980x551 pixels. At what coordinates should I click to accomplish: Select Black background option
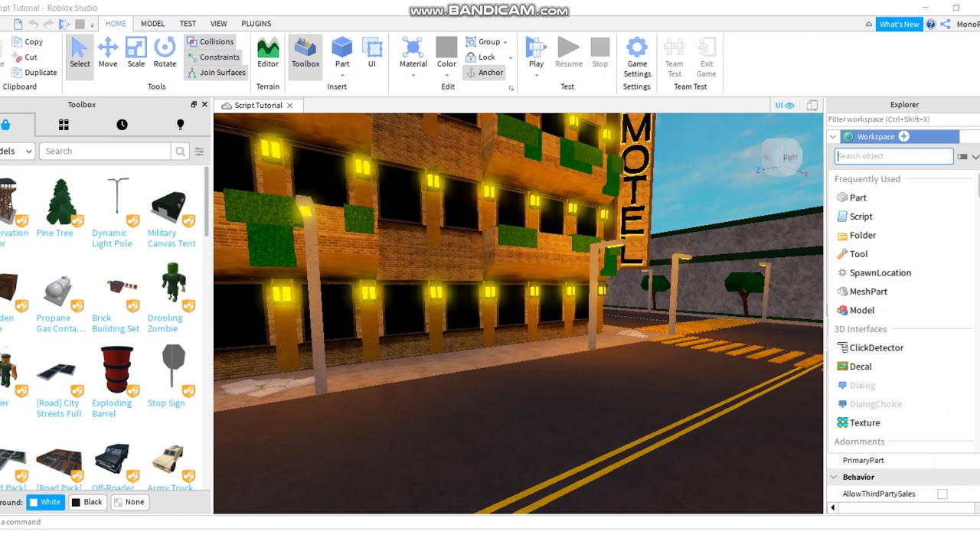[x=87, y=502]
